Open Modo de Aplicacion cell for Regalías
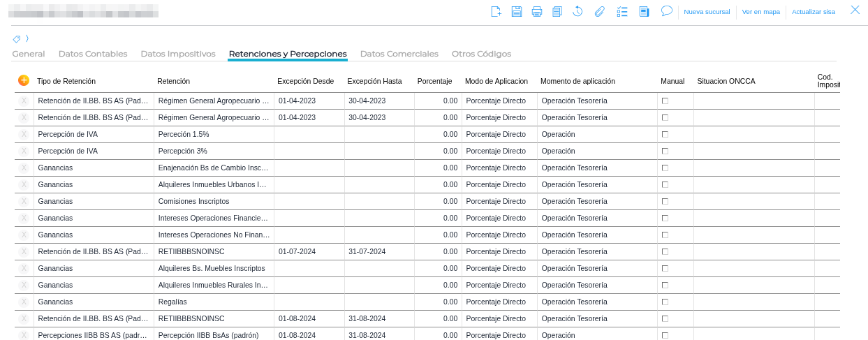 [499, 302]
